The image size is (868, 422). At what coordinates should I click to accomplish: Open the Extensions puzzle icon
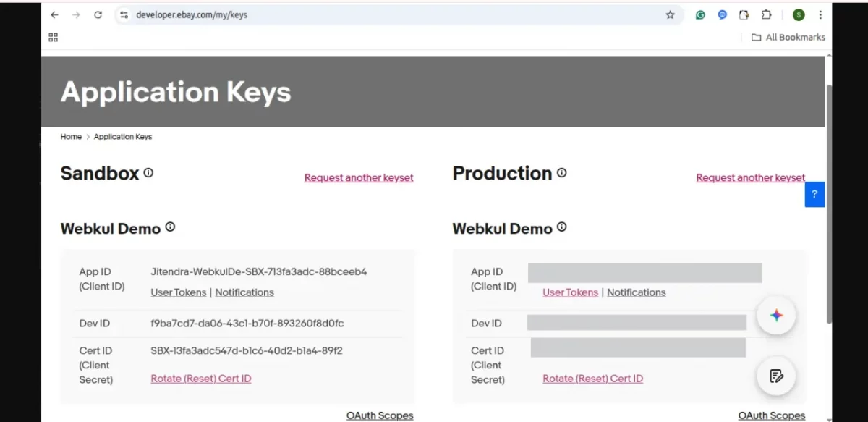766,14
